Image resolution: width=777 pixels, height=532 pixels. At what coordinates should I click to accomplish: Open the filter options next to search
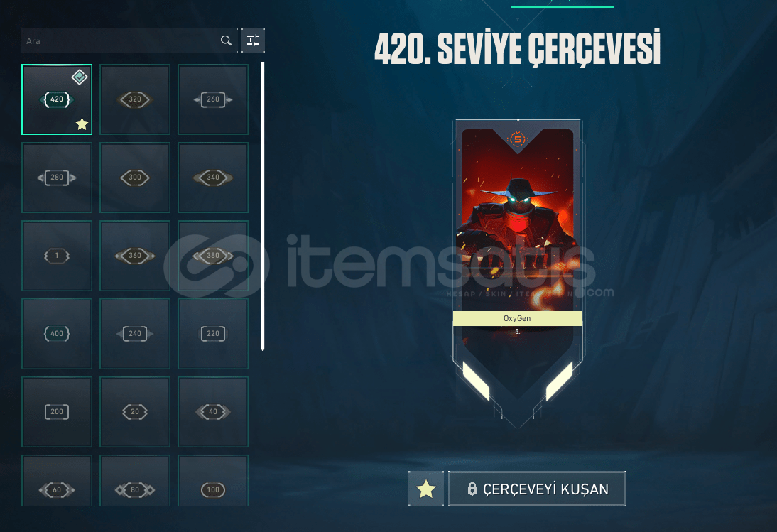coord(254,40)
